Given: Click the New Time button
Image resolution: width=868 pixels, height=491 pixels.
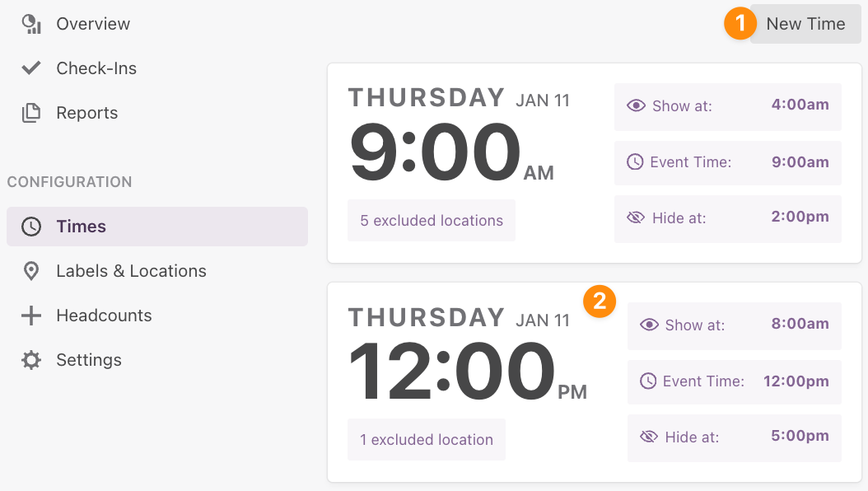Looking at the screenshot, I should point(805,24).
